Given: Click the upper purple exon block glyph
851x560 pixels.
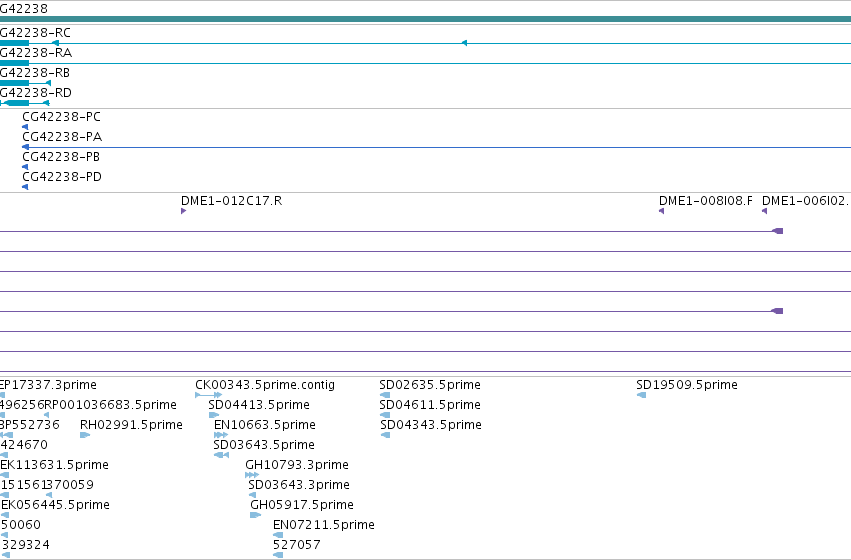Looking at the screenshot, I should 778,231.
